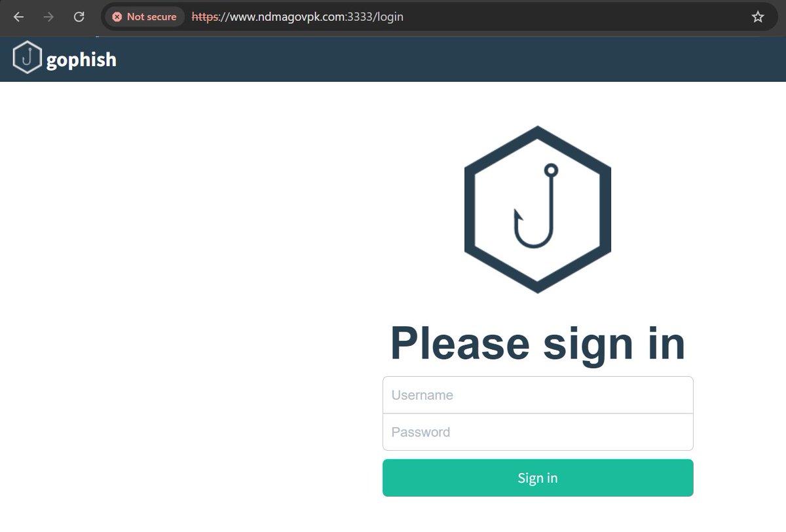Reload the page with the refresh icon
This screenshot has height=532, width=786.
click(79, 17)
